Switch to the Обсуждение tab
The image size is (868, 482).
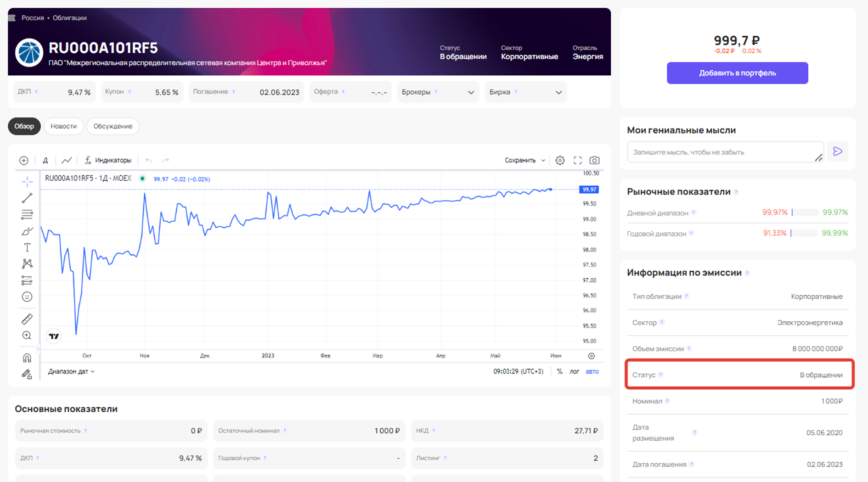click(113, 126)
